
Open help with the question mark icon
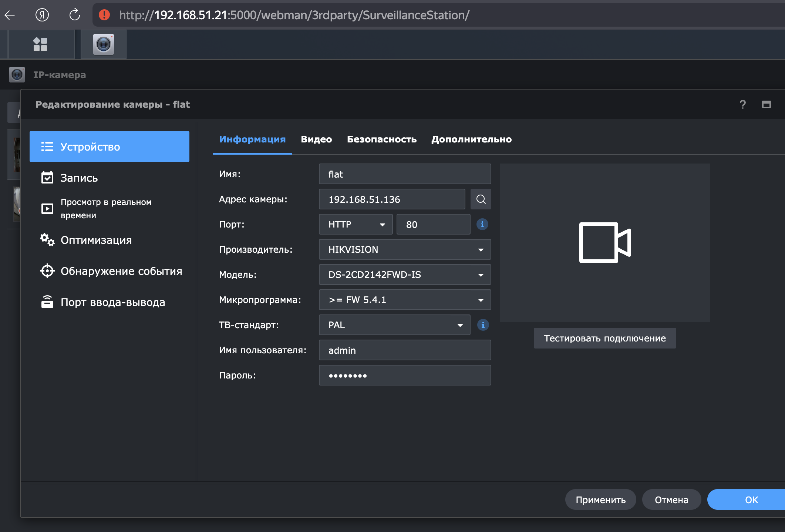pos(742,104)
